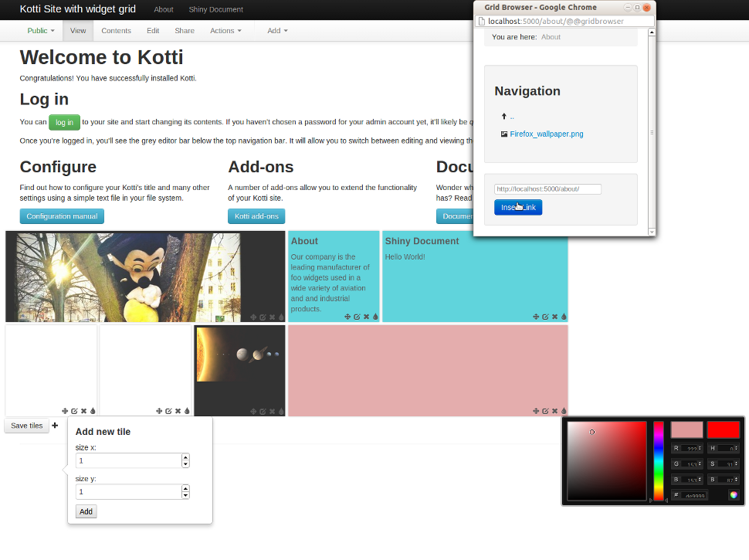Remove the Shiny Document tile with X icon
Image resolution: width=749 pixels, height=560 pixels.
coord(554,317)
